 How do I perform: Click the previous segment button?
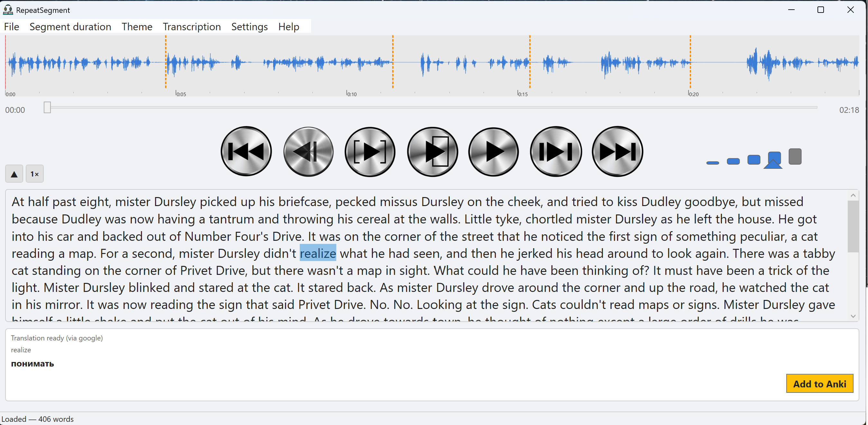click(308, 151)
